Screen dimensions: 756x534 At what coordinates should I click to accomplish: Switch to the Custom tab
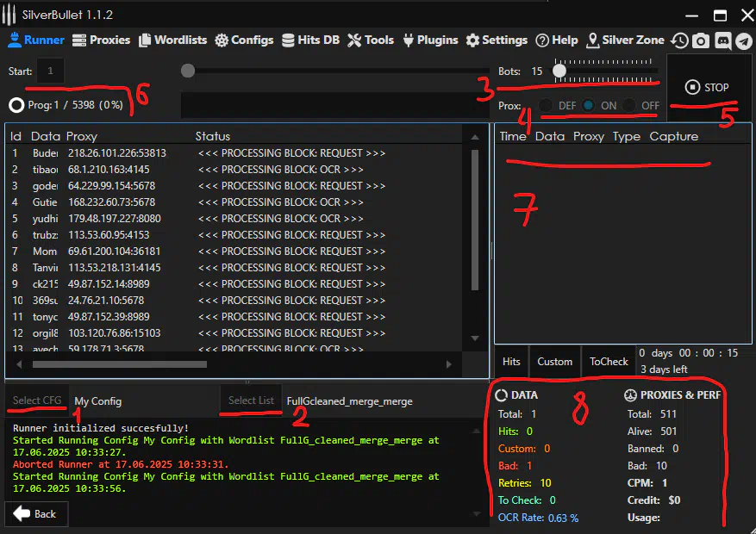[x=554, y=362]
